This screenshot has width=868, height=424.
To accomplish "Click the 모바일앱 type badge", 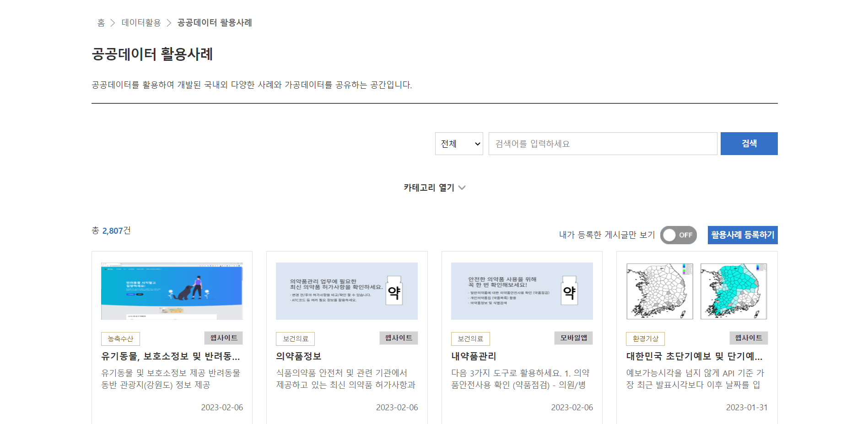I will tap(573, 338).
